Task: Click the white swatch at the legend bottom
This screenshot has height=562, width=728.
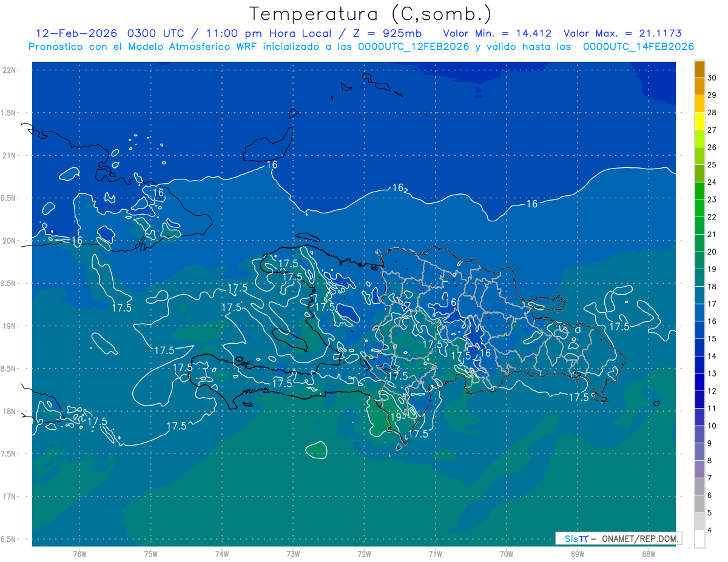Action: [x=699, y=538]
